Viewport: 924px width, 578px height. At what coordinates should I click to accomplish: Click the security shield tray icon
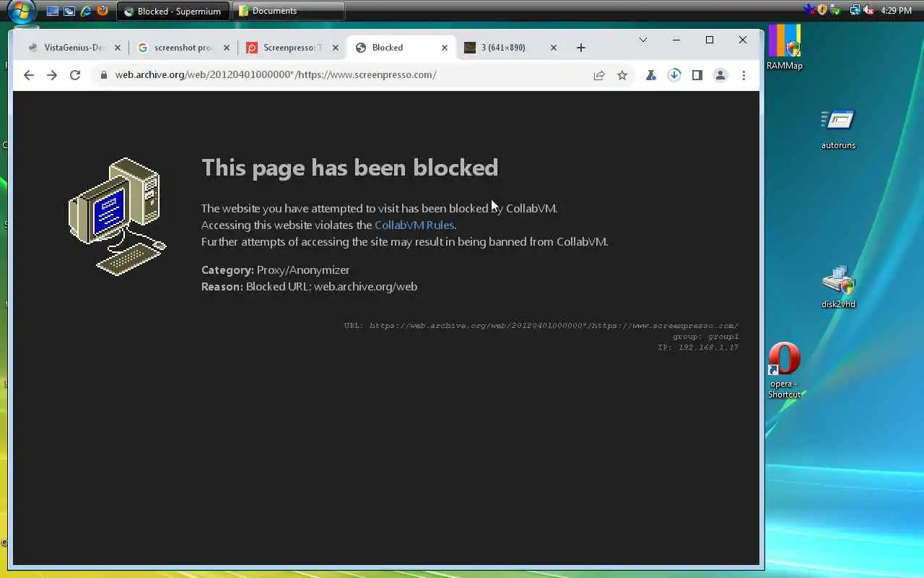pos(822,10)
